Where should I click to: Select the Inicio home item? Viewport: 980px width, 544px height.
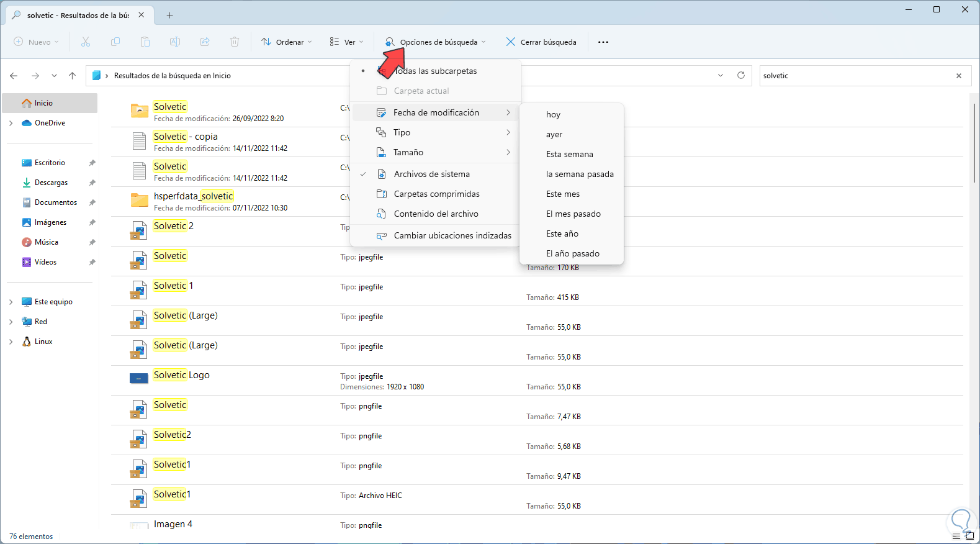click(x=50, y=103)
